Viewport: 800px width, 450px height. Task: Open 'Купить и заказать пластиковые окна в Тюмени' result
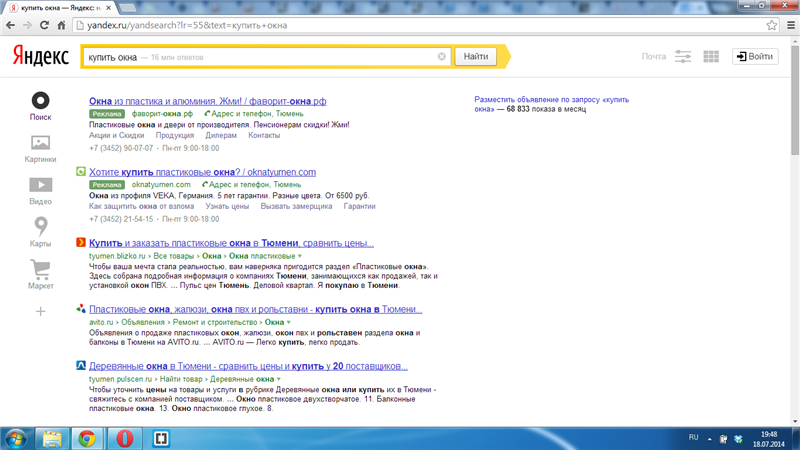point(231,243)
